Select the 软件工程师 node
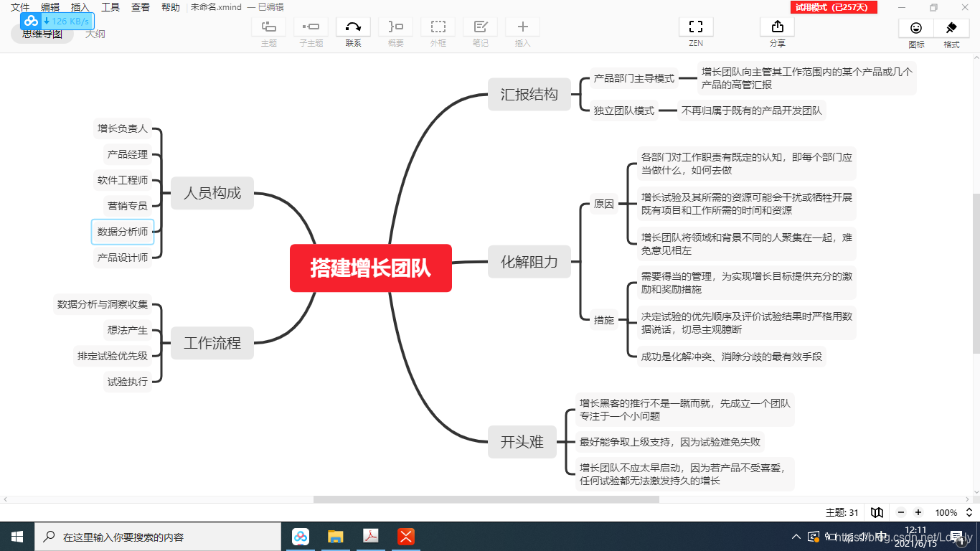 [x=123, y=180]
